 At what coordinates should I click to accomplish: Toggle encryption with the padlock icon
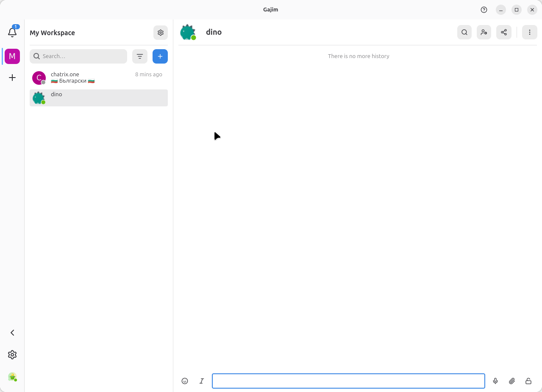528,381
